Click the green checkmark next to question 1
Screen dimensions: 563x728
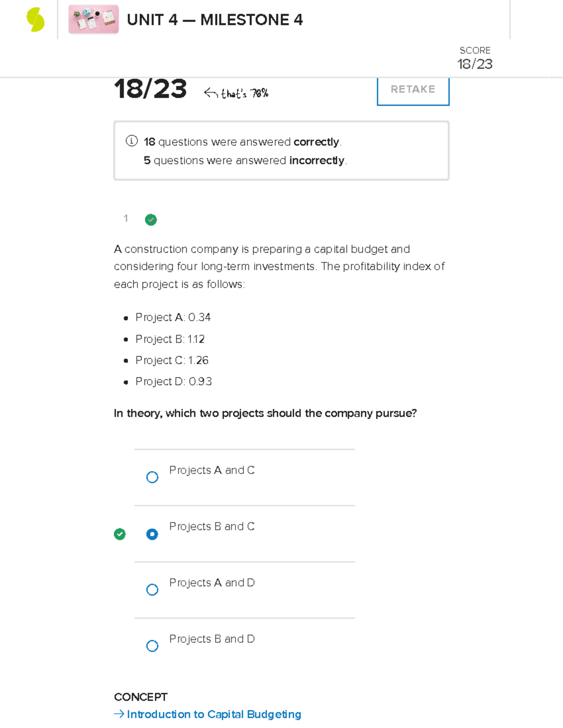151,219
